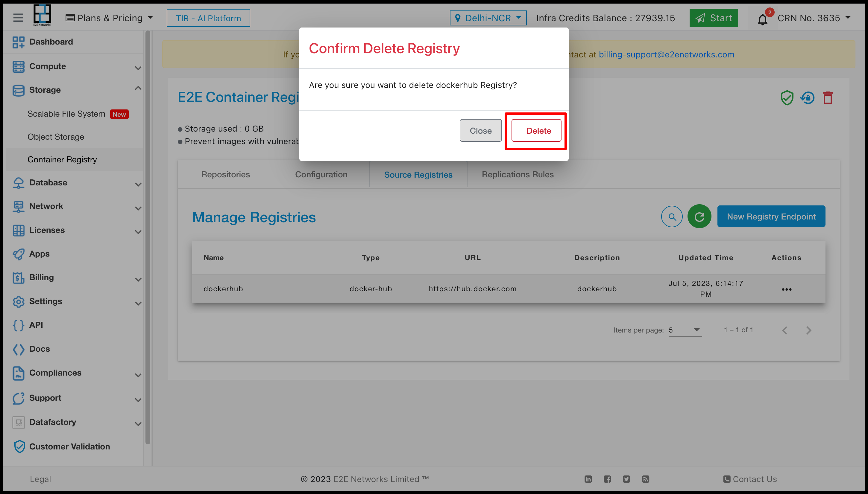Click the Licenses sidebar icon
The height and width of the screenshot is (494, 868).
coord(18,230)
